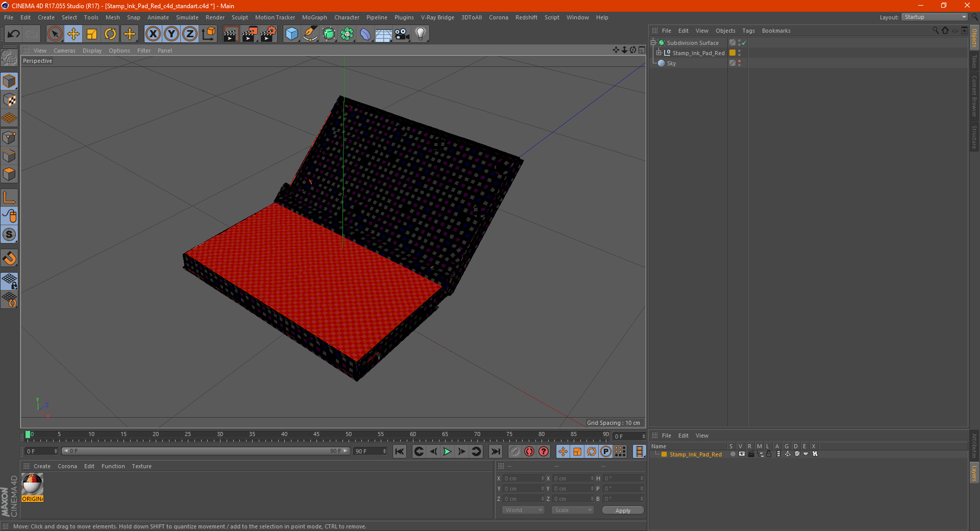Switch to Model mode
Viewport: 980px width, 531px height.
(9, 82)
